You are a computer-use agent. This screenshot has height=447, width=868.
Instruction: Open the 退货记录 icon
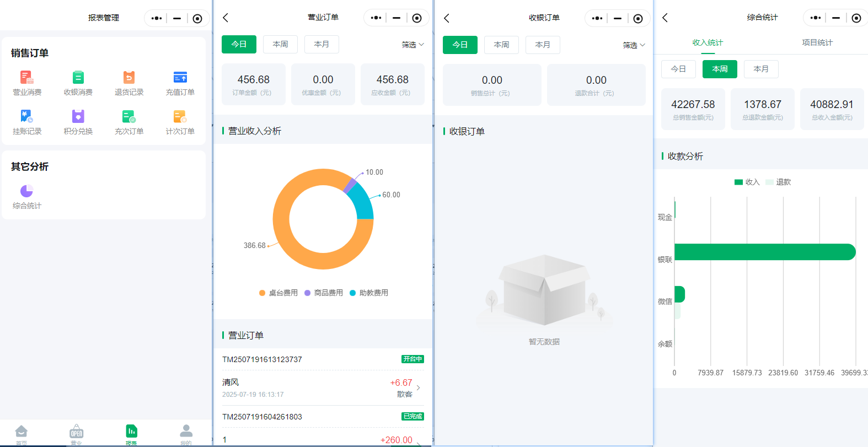click(x=129, y=78)
